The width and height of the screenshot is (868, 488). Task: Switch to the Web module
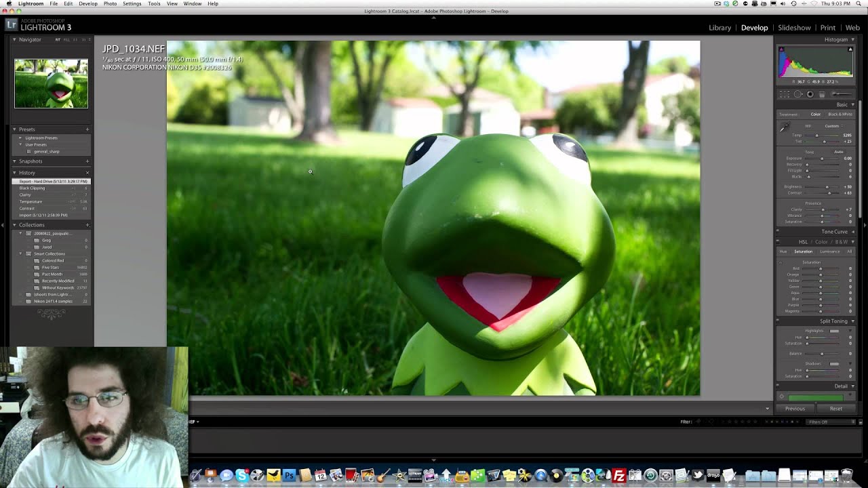point(852,28)
